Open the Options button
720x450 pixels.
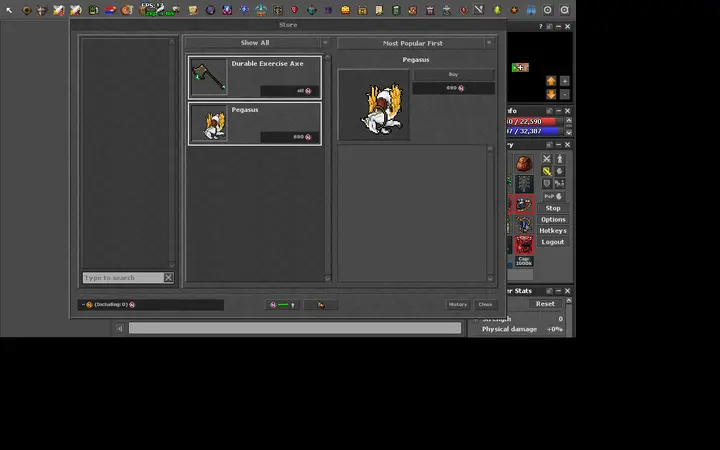click(553, 219)
